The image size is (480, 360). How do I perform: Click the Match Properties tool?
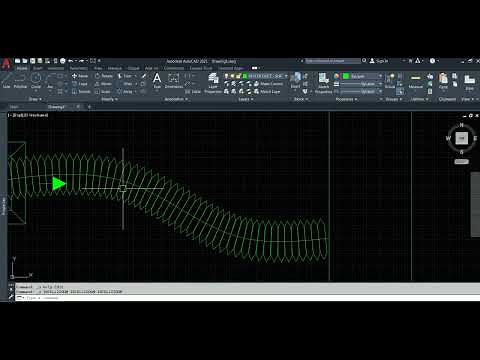(323, 83)
